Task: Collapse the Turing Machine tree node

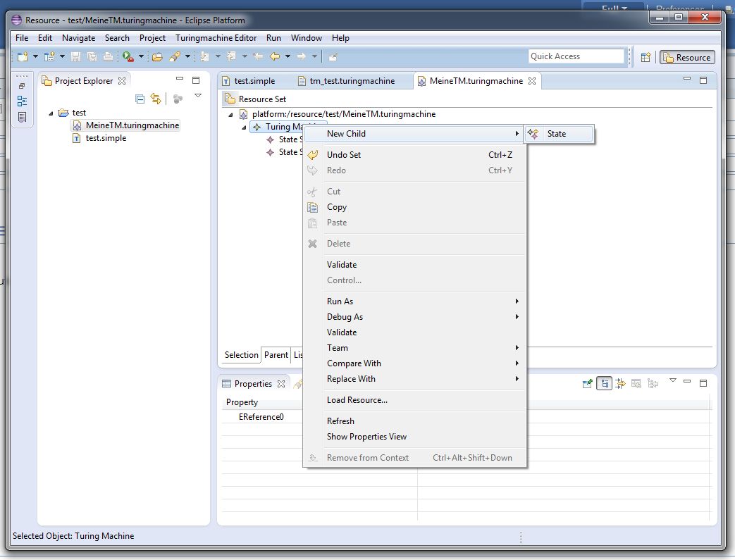Action: (244, 127)
